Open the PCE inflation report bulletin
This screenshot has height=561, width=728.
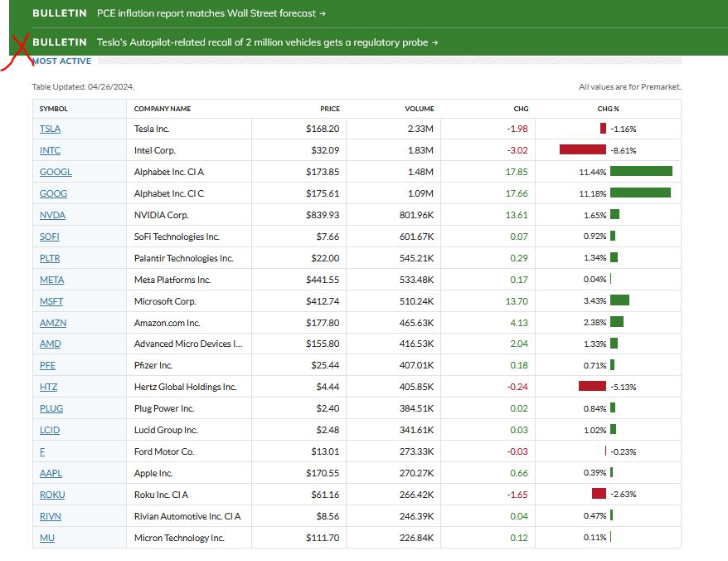click(x=211, y=13)
